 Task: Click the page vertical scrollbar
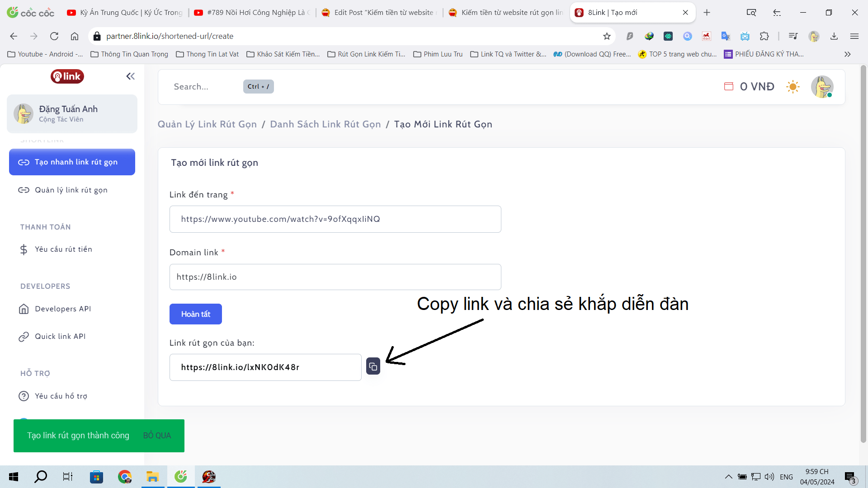[x=863, y=253]
